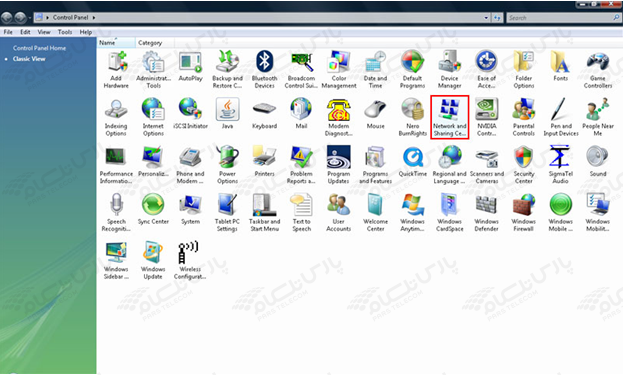Open Administrative Tools
This screenshot has height=375, width=623.
click(153, 70)
